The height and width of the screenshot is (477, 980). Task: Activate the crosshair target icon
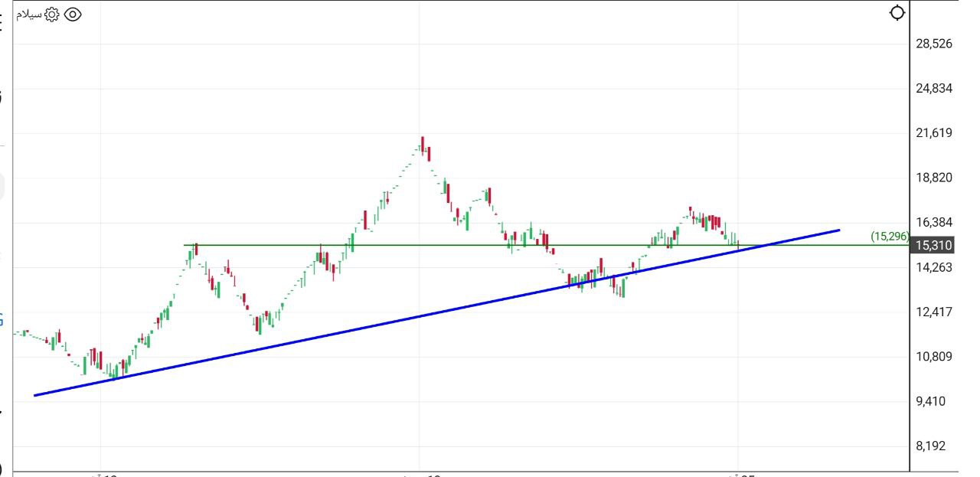point(896,12)
